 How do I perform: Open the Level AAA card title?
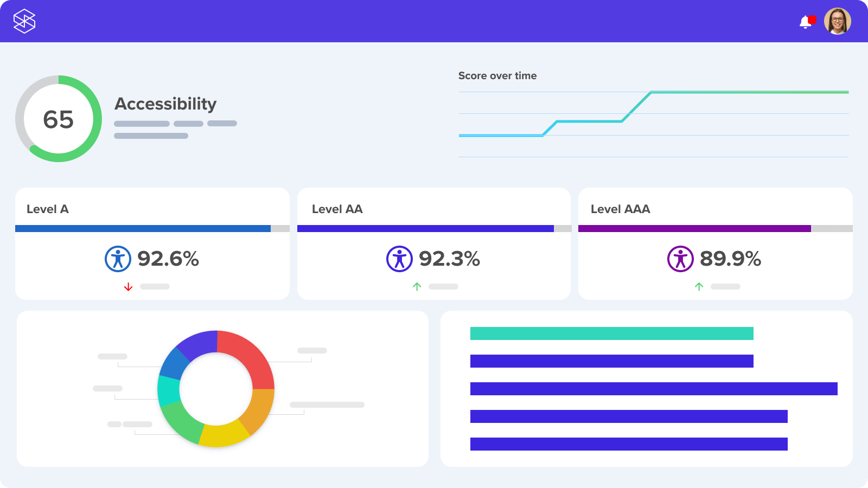point(620,209)
